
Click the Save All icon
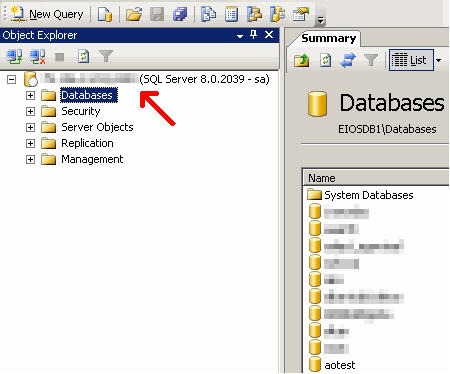[180, 14]
